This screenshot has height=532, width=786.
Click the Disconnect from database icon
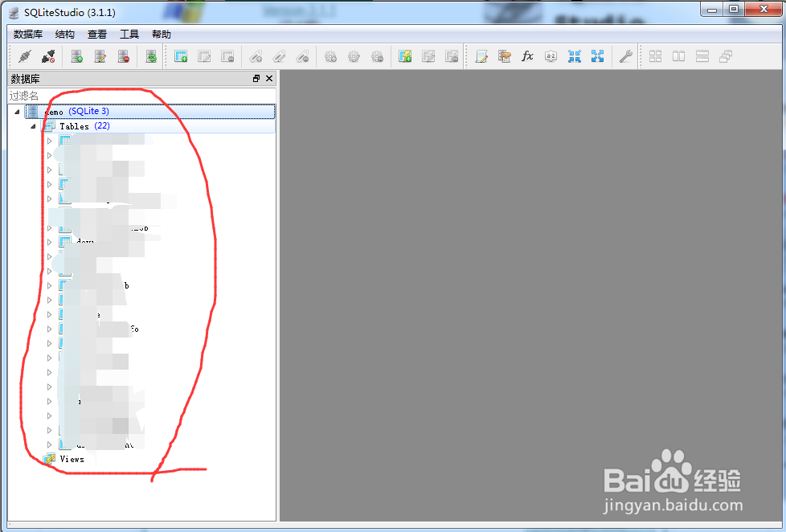pyautogui.click(x=48, y=56)
